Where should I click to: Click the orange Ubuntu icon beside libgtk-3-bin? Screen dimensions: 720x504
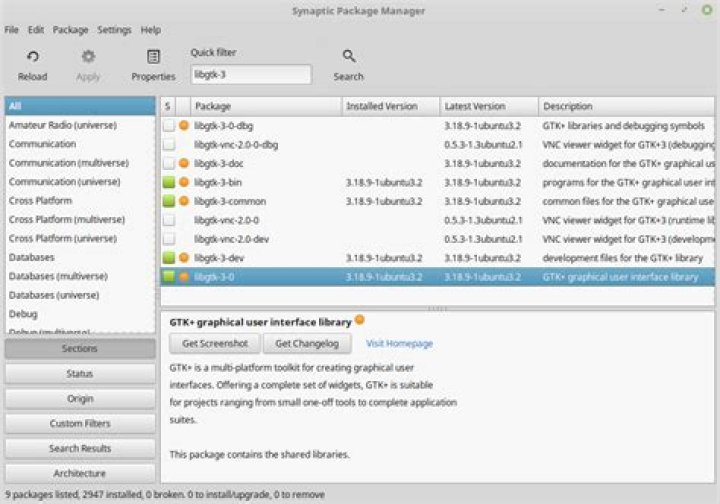click(x=184, y=182)
